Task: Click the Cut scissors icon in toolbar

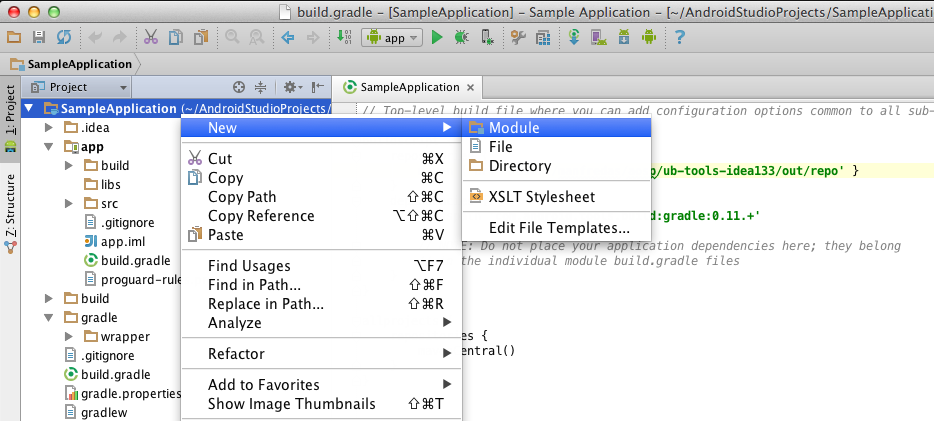Action: tap(151, 38)
